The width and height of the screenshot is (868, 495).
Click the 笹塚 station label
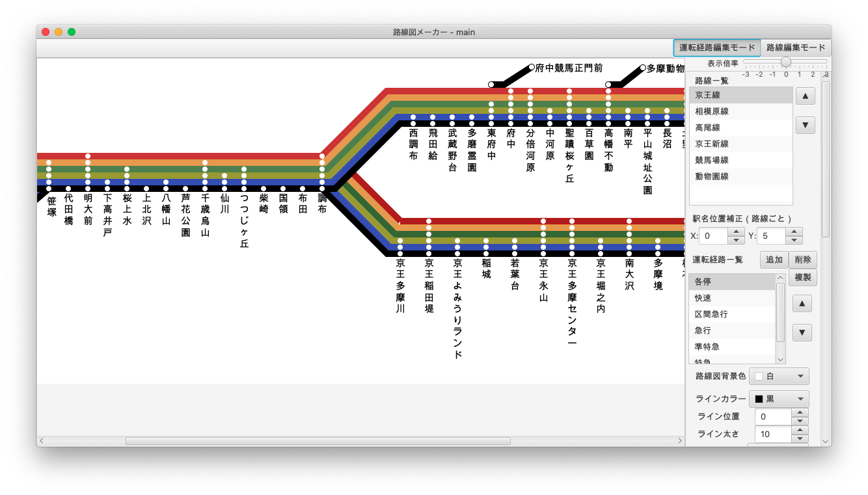(x=51, y=207)
